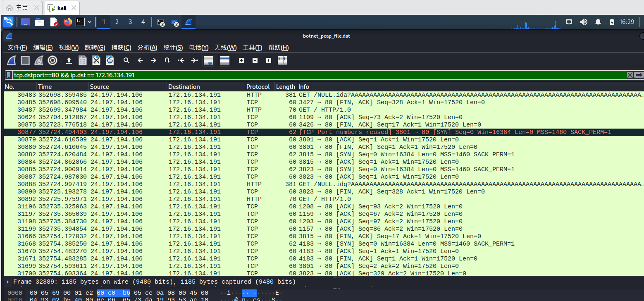The width and height of the screenshot is (644, 301).
Task: Reset text to normal size icon
Action: (269, 60)
